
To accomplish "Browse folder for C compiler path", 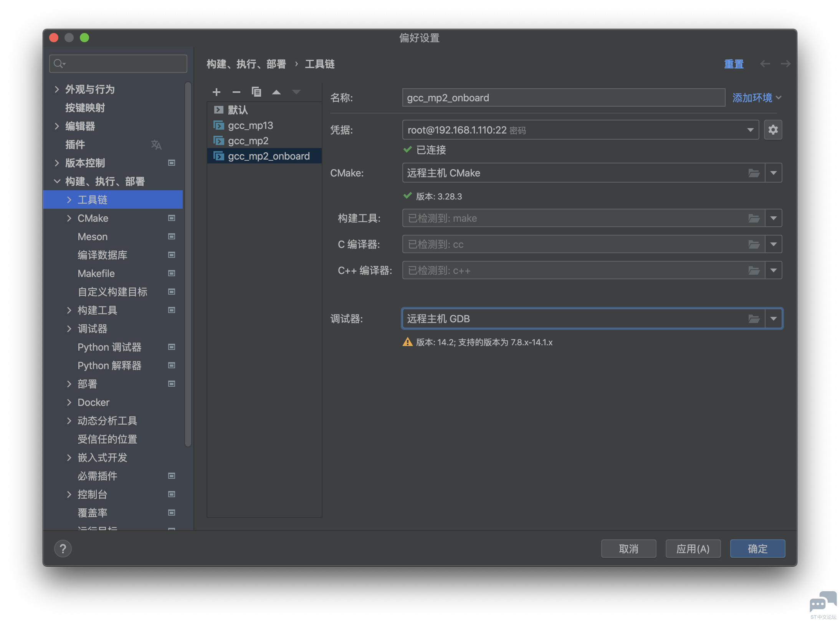I will (x=754, y=244).
